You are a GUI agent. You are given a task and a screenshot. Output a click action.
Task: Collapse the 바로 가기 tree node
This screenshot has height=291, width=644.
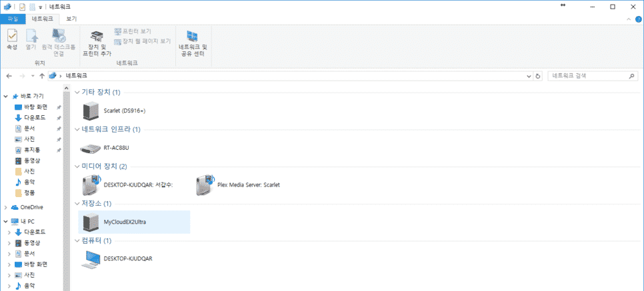click(x=6, y=97)
